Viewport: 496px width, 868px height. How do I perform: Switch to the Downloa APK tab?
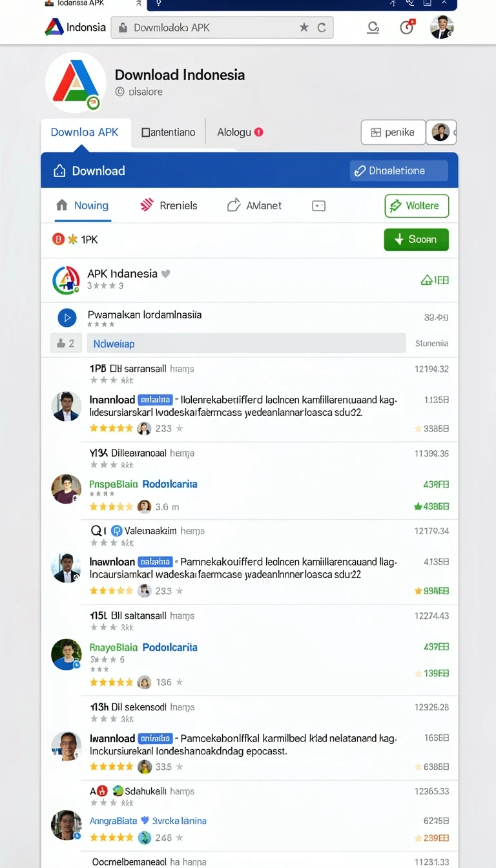(x=85, y=132)
